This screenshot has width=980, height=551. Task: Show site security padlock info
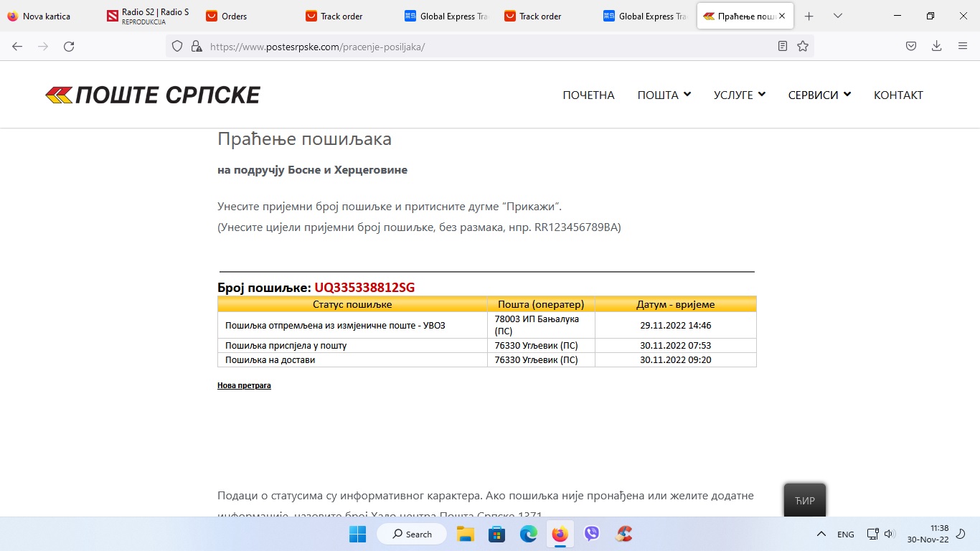click(196, 46)
